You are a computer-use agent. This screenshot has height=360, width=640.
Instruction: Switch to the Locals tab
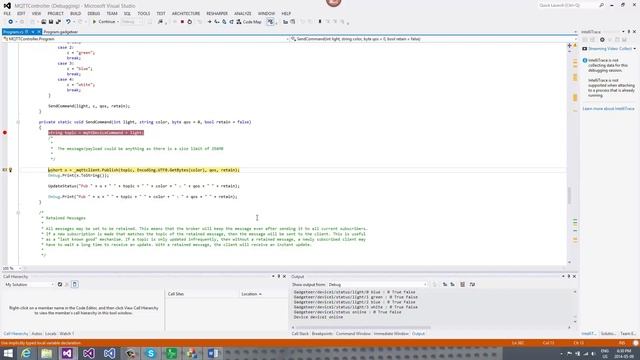click(x=51, y=333)
